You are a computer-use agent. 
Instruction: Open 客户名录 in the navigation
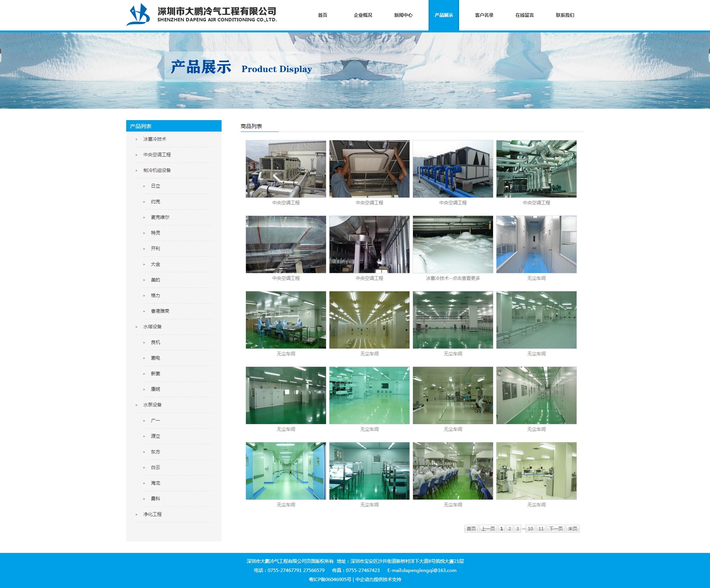coord(484,15)
